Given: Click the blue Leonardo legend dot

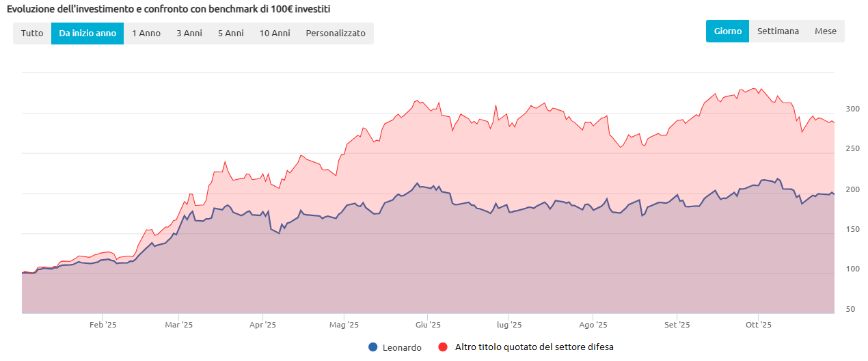Looking at the screenshot, I should pyautogui.click(x=372, y=347).
